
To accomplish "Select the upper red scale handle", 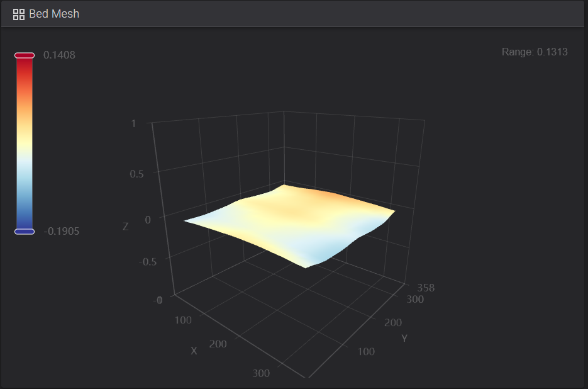I will click(25, 55).
